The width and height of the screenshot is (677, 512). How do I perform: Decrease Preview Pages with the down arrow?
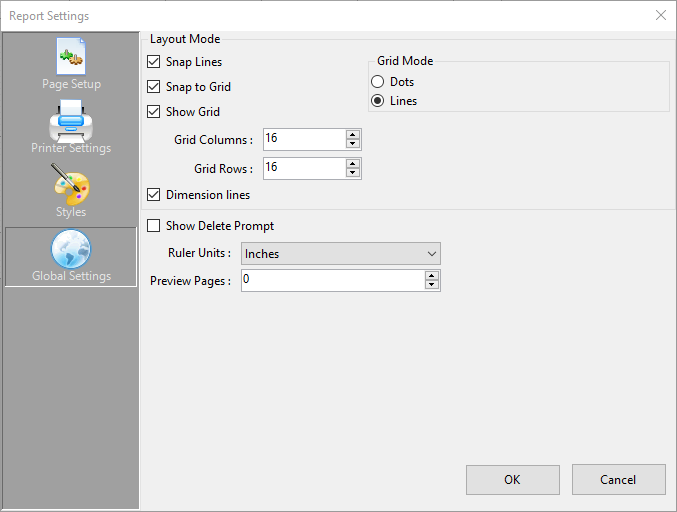point(432,285)
